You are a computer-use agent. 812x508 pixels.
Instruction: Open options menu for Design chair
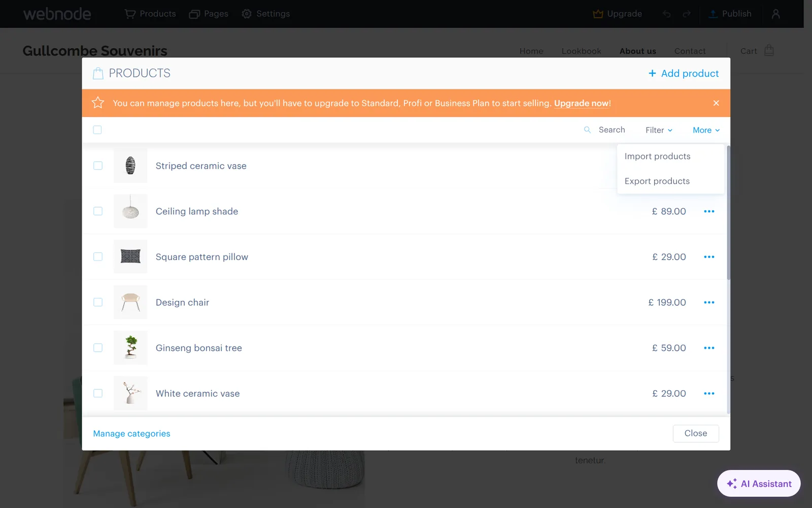(x=709, y=302)
